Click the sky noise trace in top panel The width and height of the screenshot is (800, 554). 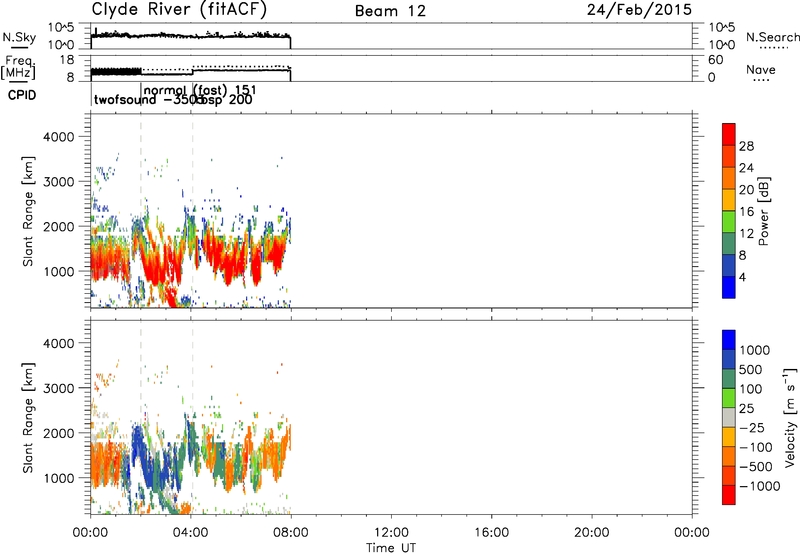[190, 36]
